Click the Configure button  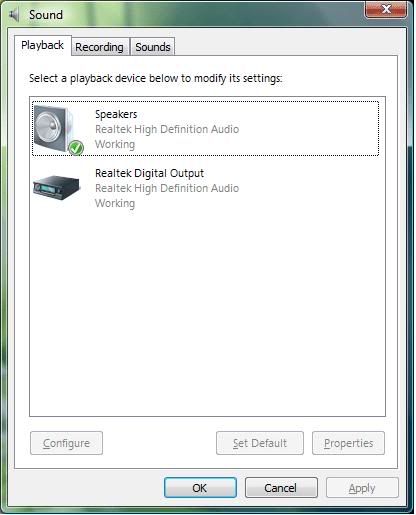point(66,443)
